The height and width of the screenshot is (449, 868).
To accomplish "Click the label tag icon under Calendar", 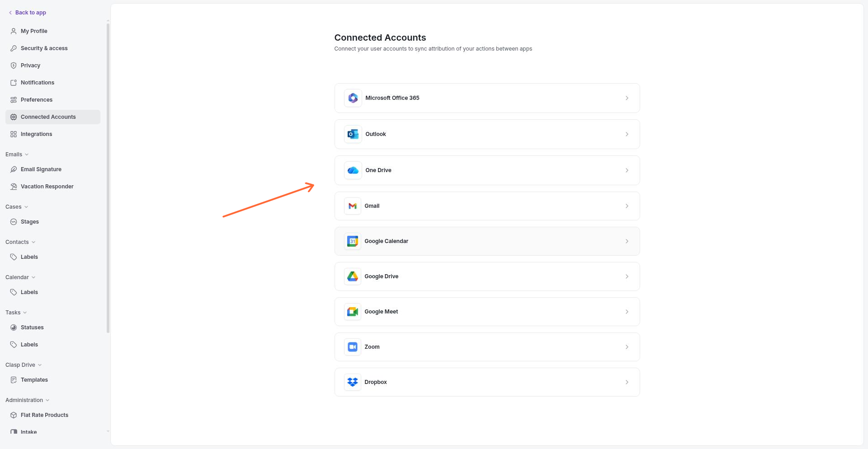I will point(14,292).
